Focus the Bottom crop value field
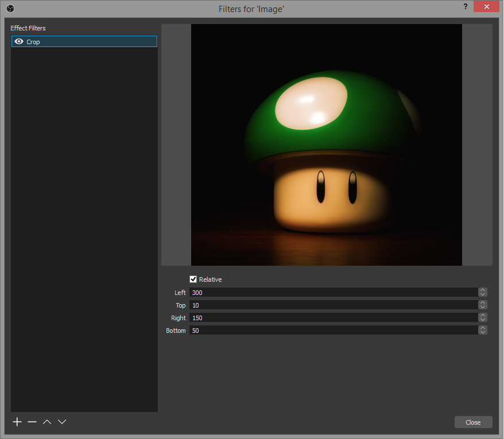Image resolution: width=504 pixels, height=439 pixels. [333, 331]
